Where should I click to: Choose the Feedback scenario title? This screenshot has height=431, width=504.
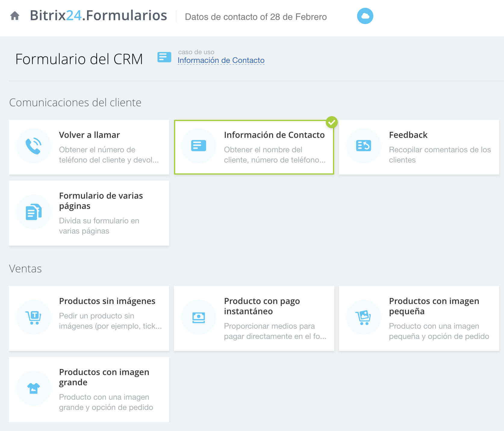(x=408, y=135)
